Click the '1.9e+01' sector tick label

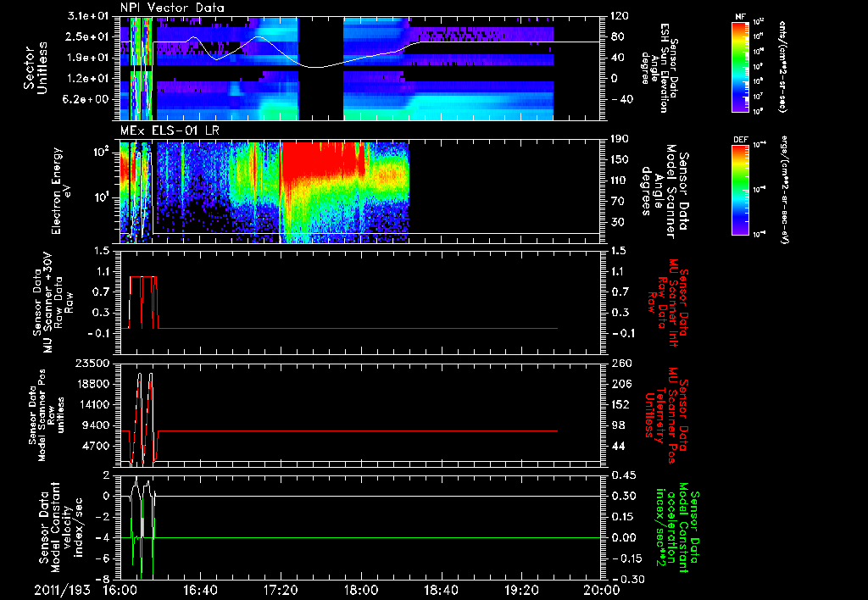pyautogui.click(x=88, y=58)
